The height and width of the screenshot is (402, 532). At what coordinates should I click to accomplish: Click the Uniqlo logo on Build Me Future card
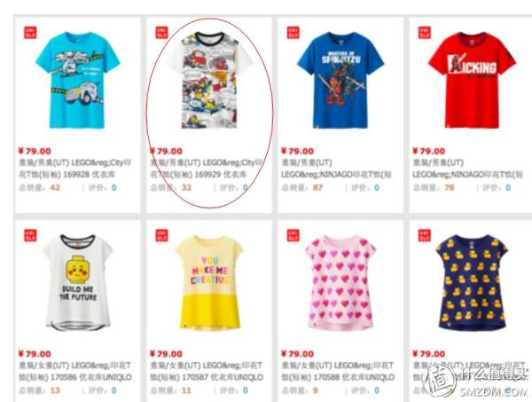click(x=30, y=235)
